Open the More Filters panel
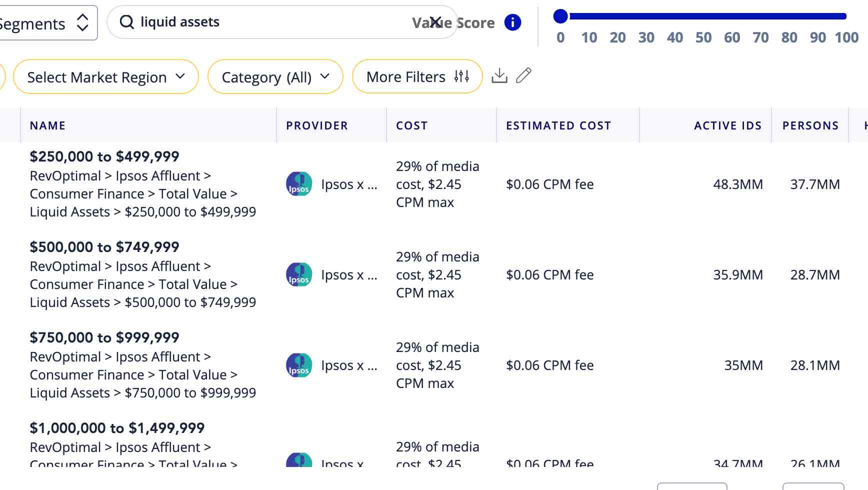The width and height of the screenshot is (868, 490). click(x=417, y=77)
